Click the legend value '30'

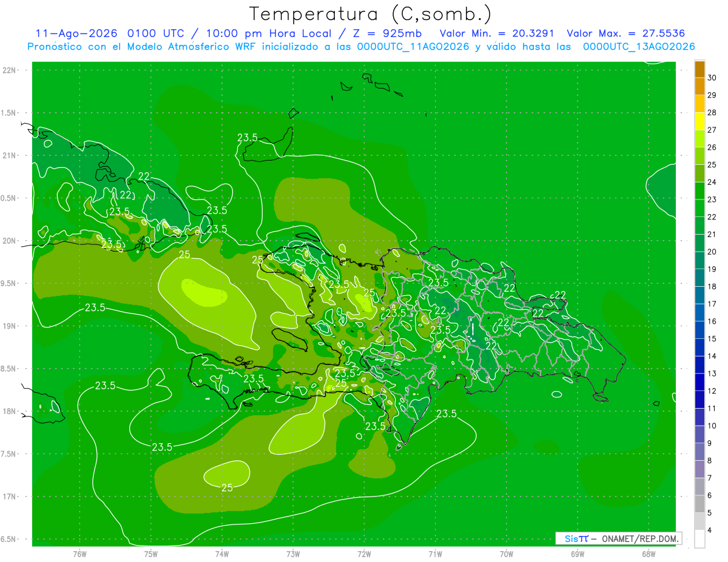pyautogui.click(x=712, y=78)
